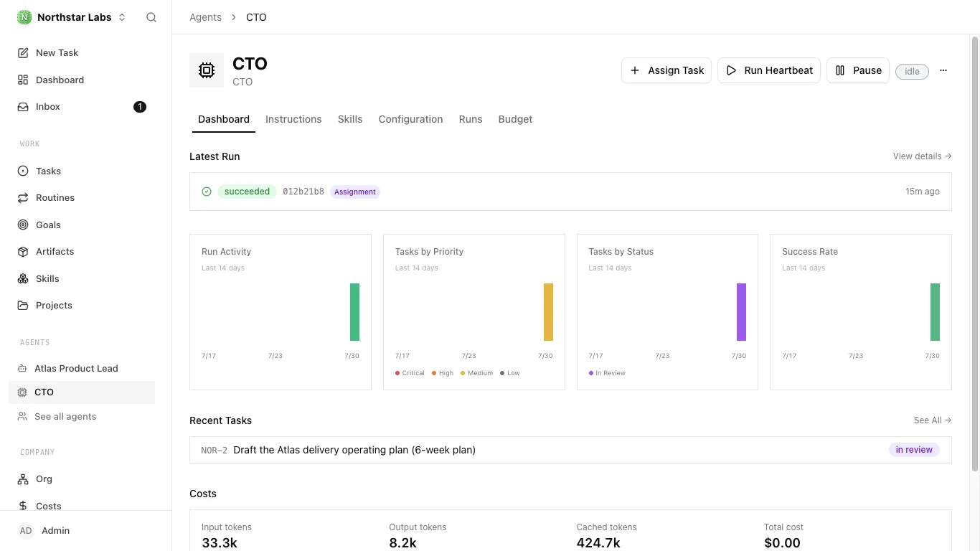The width and height of the screenshot is (980, 551).
Task: Click the Projects folder icon
Action: point(23,305)
